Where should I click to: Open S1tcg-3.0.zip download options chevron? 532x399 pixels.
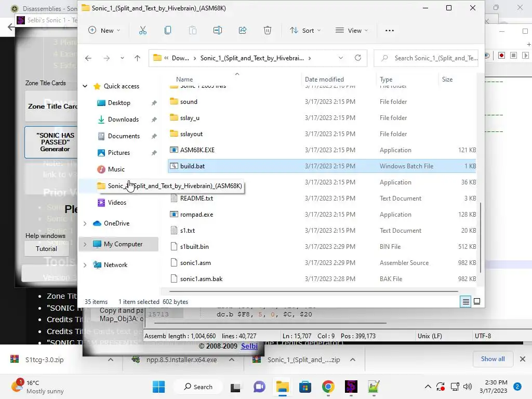point(111,360)
